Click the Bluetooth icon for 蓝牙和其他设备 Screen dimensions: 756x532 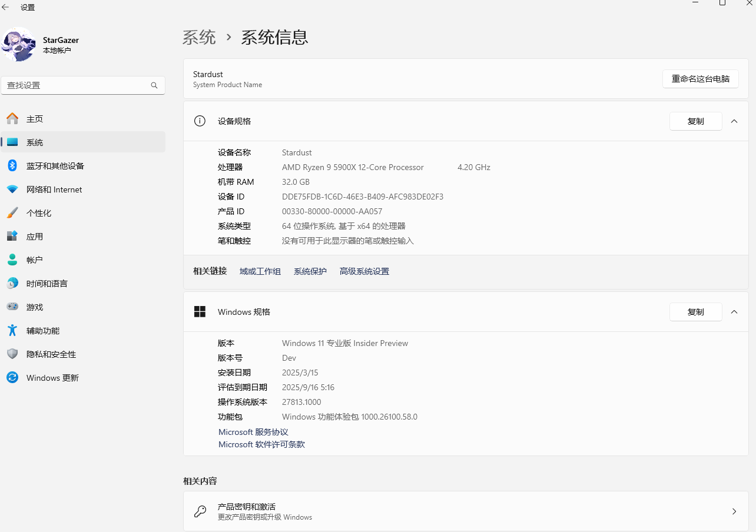click(x=12, y=166)
